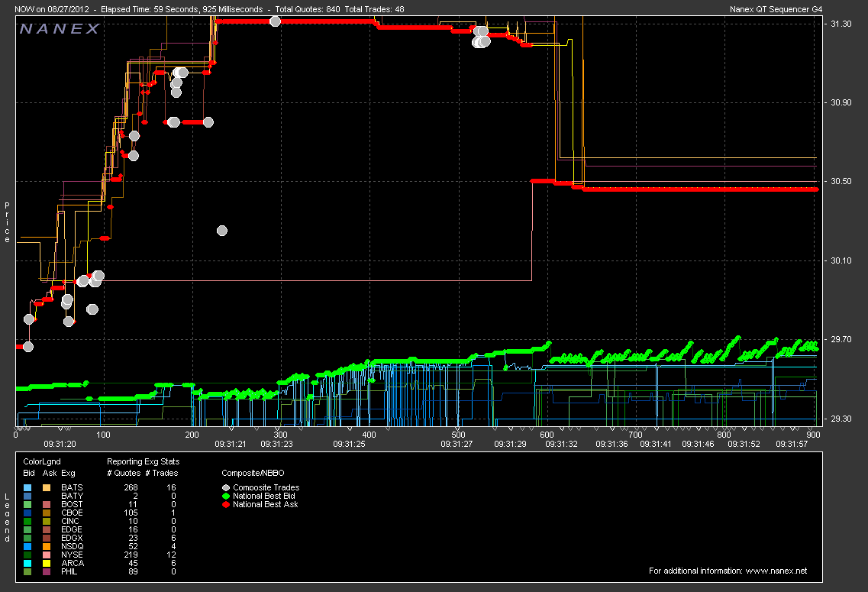Image resolution: width=868 pixels, height=592 pixels.
Task: Choose the NSDQ ask orange swatch
Action: (x=47, y=547)
